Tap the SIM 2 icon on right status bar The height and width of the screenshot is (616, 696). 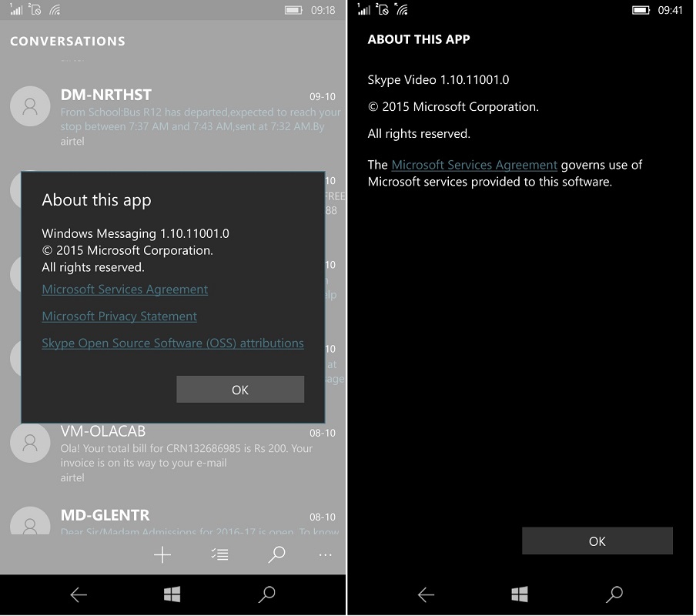pyautogui.click(x=382, y=9)
